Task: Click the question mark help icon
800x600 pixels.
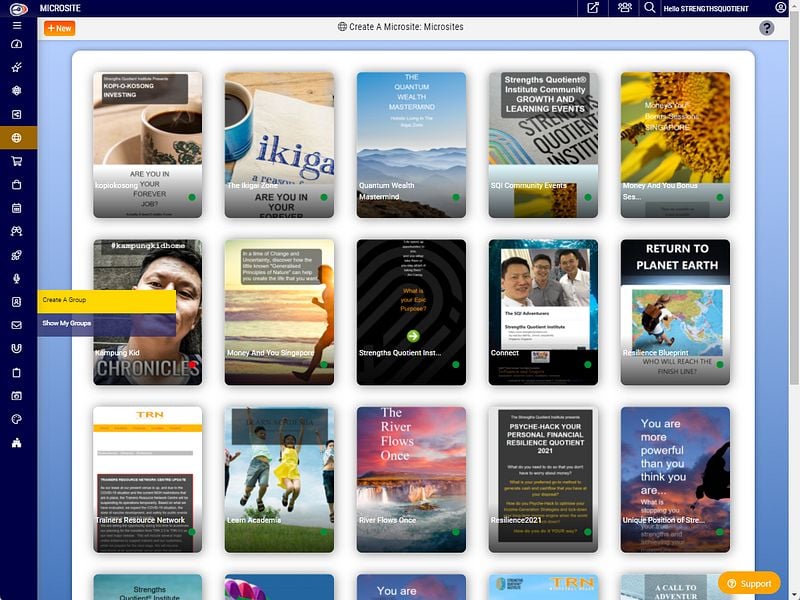Action: click(766, 28)
